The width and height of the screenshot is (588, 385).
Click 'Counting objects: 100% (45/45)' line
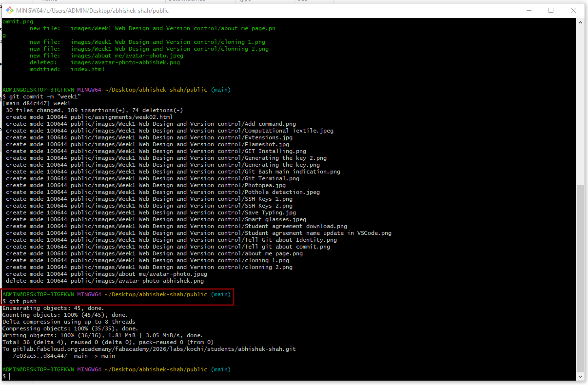(x=65, y=315)
